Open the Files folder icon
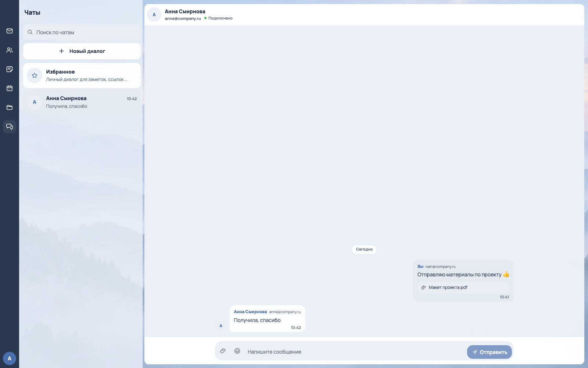Screen dimensions: 588x368 click(10, 107)
